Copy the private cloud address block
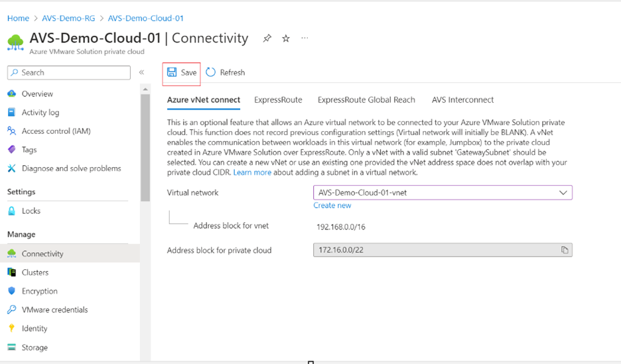This screenshot has width=621, height=364. [565, 250]
